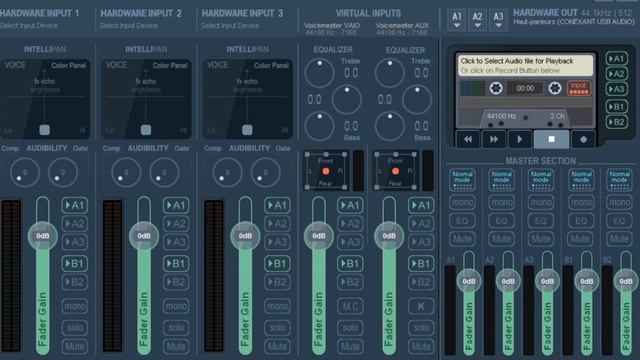The width and height of the screenshot is (640, 360).
Task: Click the left cassette reel icon
Action: [x=496, y=88]
